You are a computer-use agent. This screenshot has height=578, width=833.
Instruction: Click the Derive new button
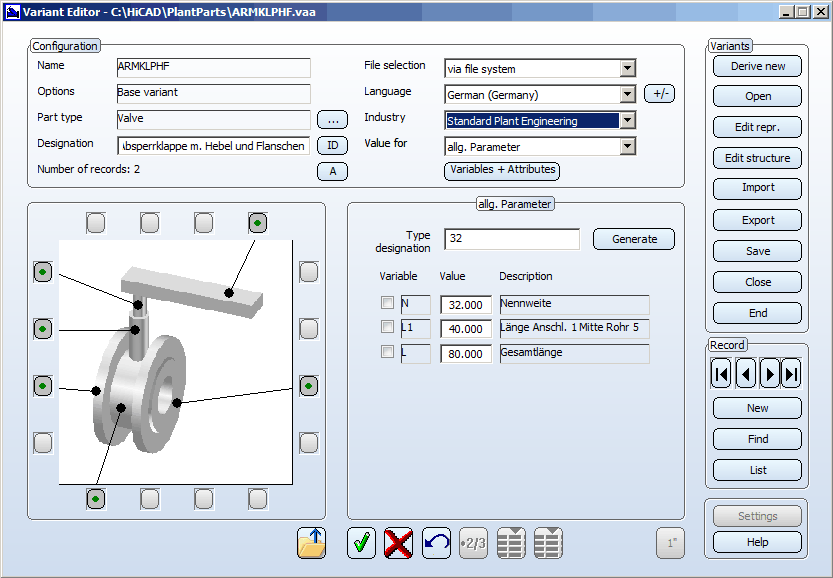pyautogui.click(x=757, y=67)
